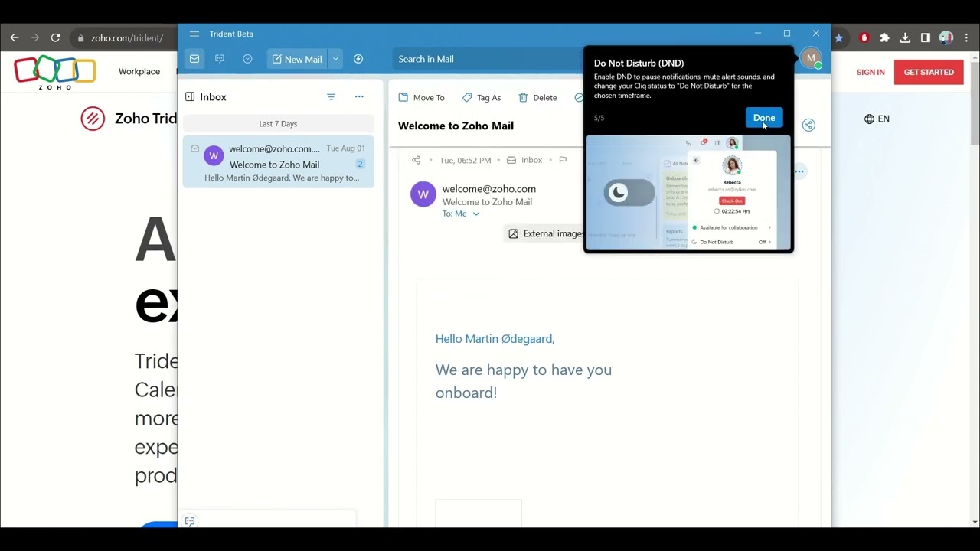Click the W sender avatar in email
980x551 pixels.
click(423, 194)
